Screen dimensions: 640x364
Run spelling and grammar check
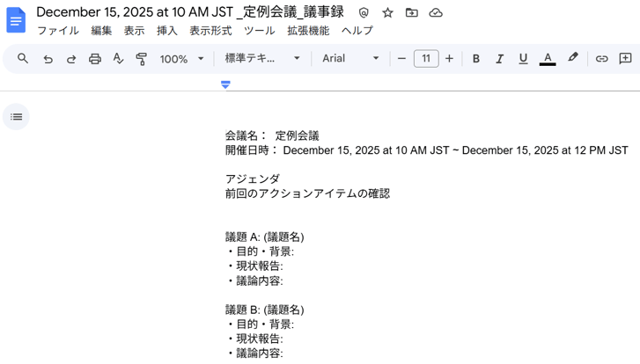(118, 59)
